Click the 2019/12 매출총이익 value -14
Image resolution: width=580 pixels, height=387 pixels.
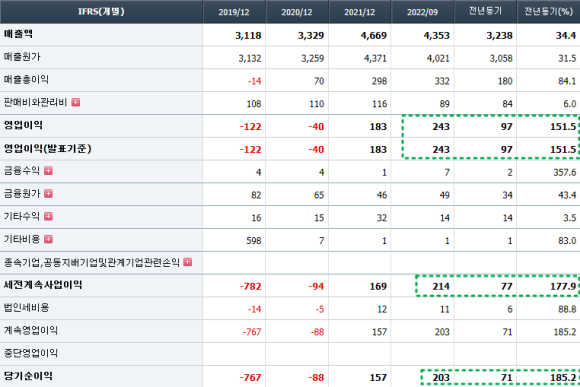254,81
